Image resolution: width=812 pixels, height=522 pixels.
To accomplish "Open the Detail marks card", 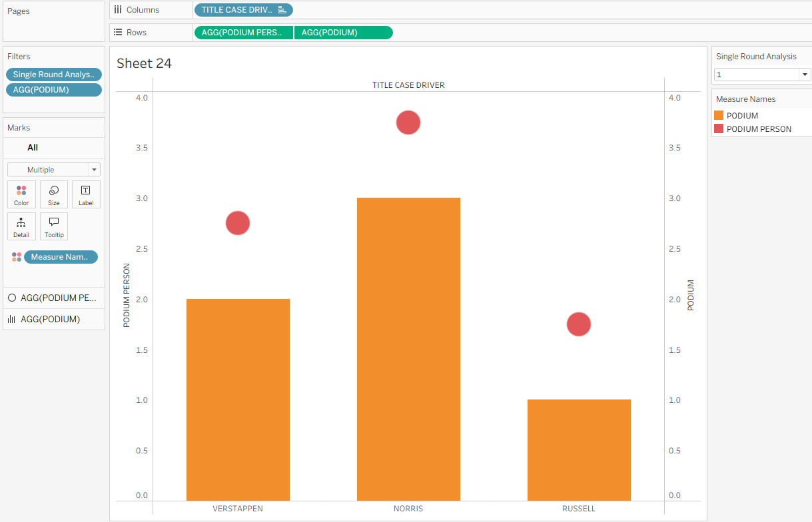I will tap(21, 226).
